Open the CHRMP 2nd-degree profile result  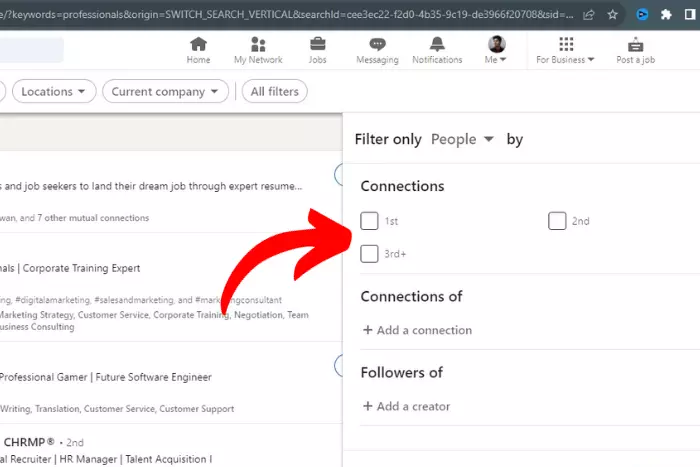pyautogui.click(x=42, y=442)
